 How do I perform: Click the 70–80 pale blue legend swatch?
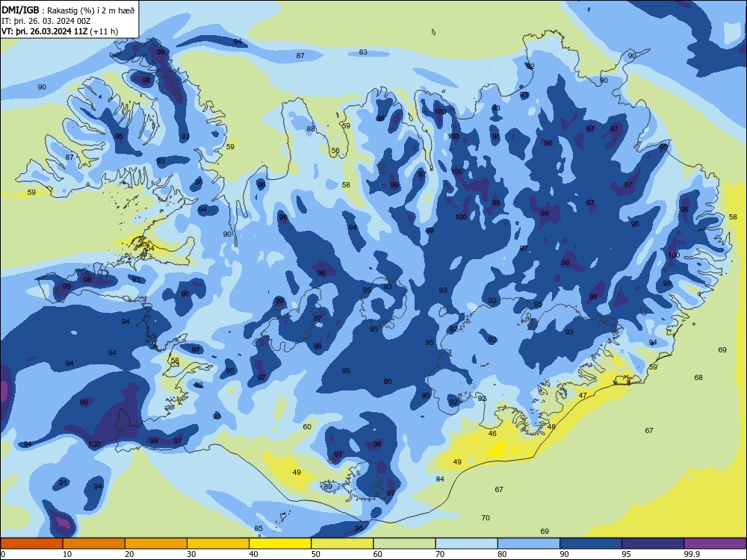tap(466, 544)
